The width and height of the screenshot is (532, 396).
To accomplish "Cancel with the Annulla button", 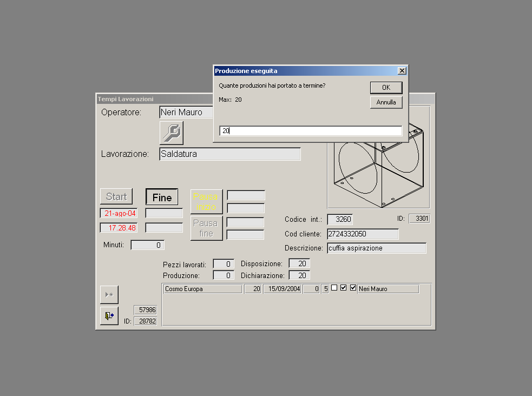I will click(x=386, y=102).
